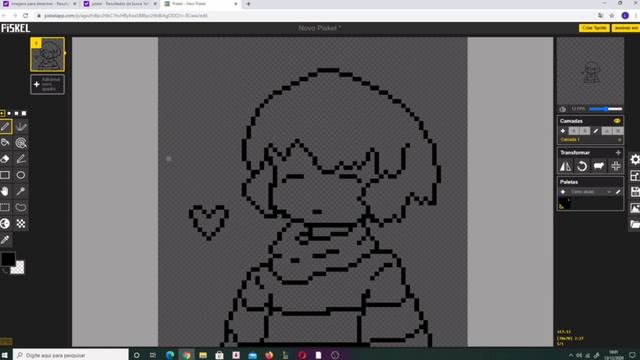Image resolution: width=640 pixels, height=360 pixels.
Task: Select the Move hand tool
Action: point(5,191)
